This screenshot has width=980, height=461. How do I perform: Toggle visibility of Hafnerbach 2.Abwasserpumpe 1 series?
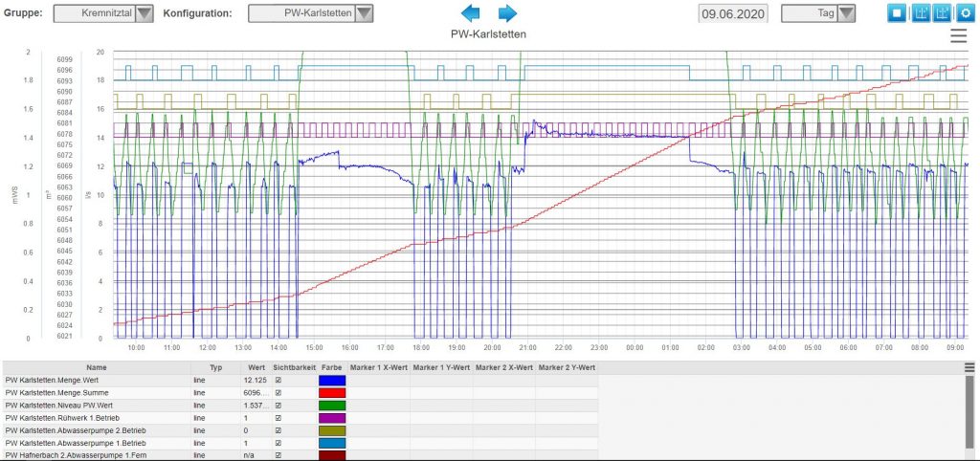click(278, 455)
